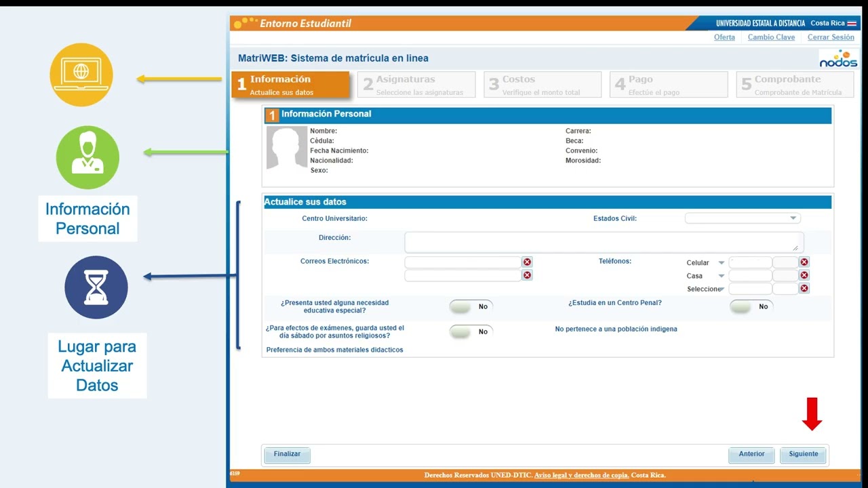Open the Cambio Clave link
This screenshot has width=868, height=488.
[771, 37]
